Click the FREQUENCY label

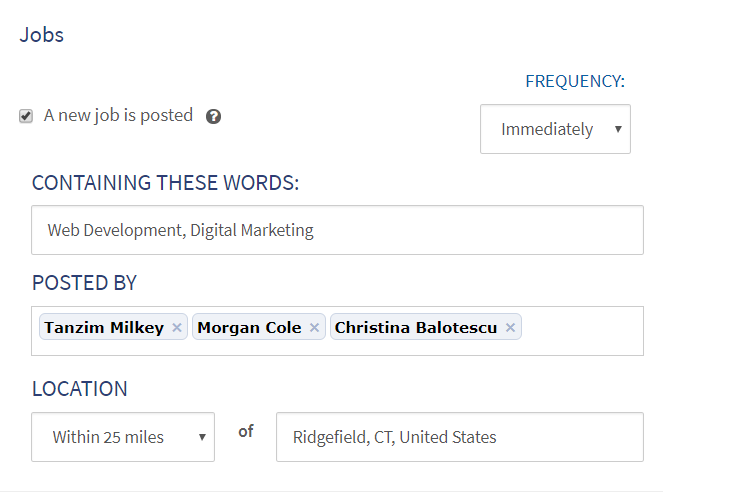(x=574, y=81)
